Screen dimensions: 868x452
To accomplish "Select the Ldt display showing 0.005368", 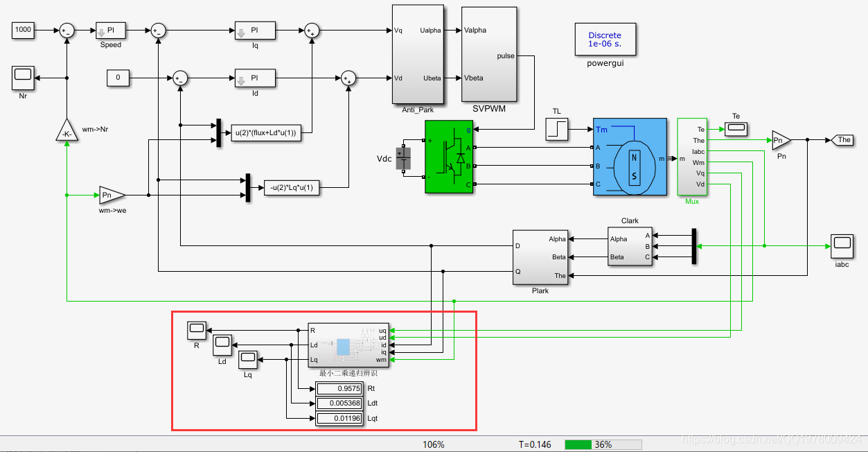I will (339, 403).
